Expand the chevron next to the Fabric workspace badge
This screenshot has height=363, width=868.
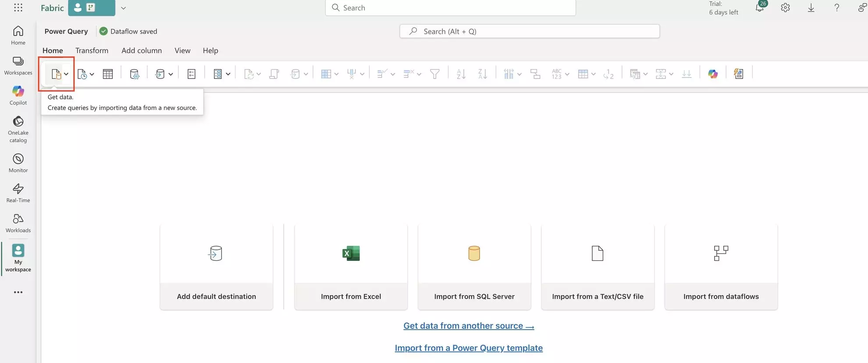124,8
